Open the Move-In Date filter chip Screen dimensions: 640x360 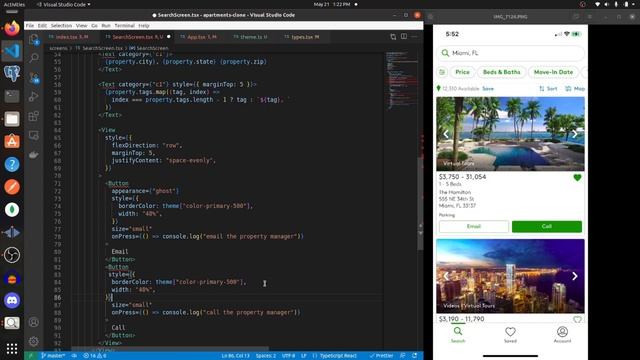pos(553,72)
